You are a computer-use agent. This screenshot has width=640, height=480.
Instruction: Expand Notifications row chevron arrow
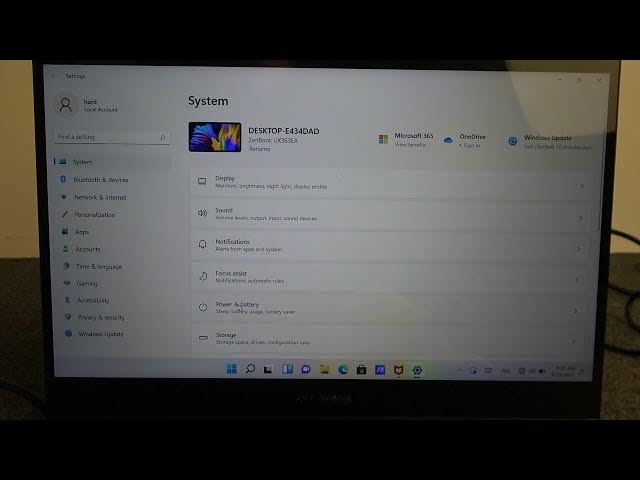click(x=578, y=249)
